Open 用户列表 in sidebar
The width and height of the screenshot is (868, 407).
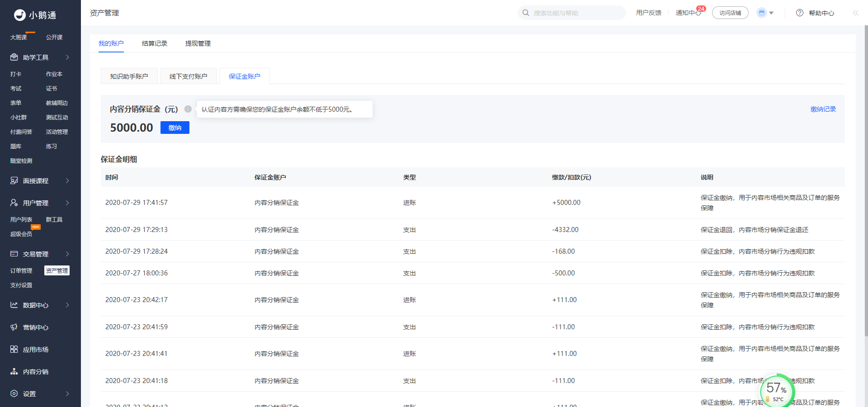(21, 219)
